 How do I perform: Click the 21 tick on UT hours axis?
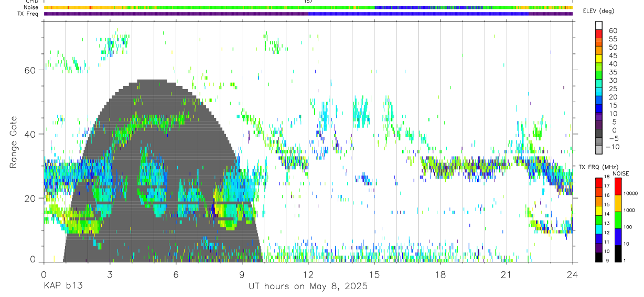pyautogui.click(x=506, y=274)
